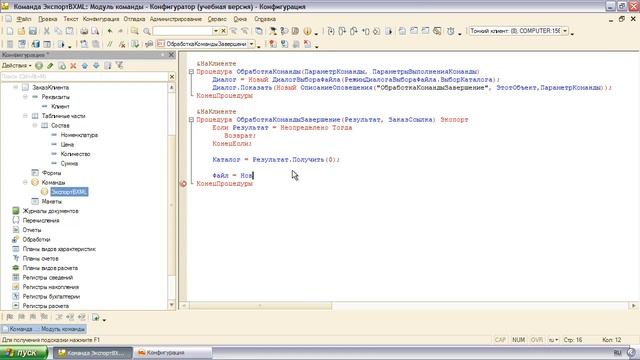Image resolution: width=640 pixels, height=360 pixels.
Task: Delete object with red X icon
Action: pyautogui.click(x=73, y=65)
